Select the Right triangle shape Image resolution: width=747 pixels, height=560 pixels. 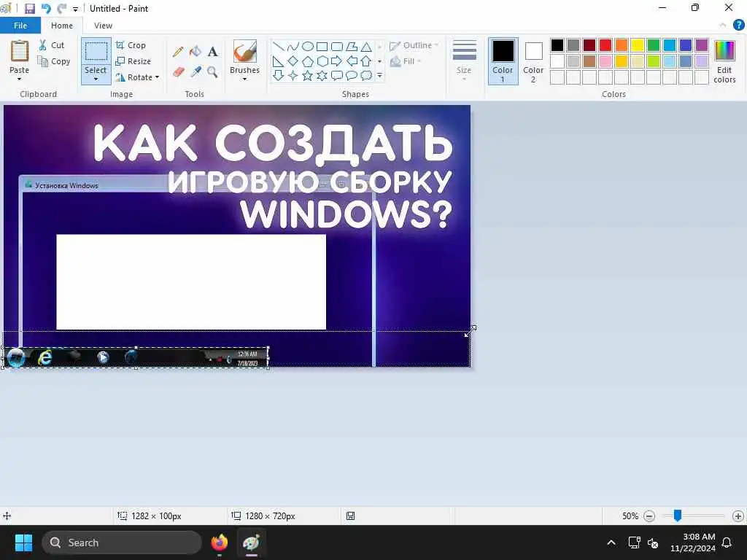coord(278,61)
